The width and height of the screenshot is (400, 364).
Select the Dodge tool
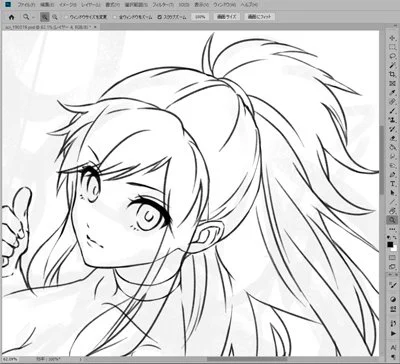pos(393,165)
